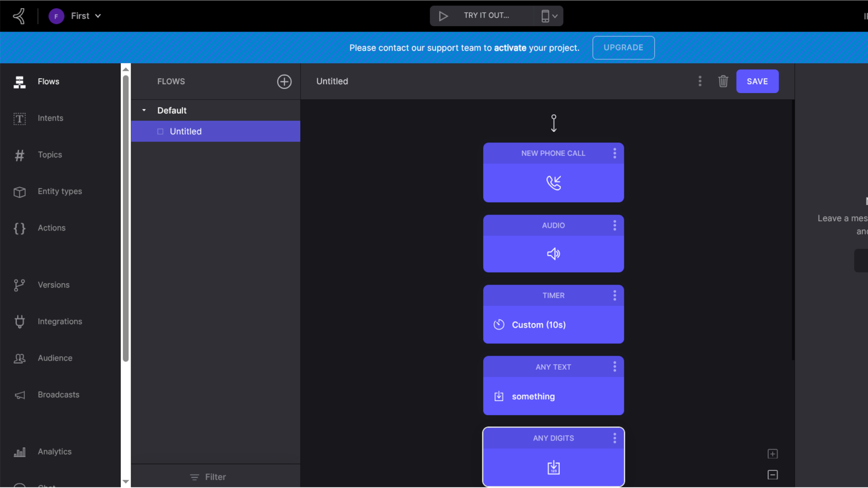This screenshot has width=868, height=488.
Task: Open the Audio block's three-dot menu
Action: click(614, 225)
